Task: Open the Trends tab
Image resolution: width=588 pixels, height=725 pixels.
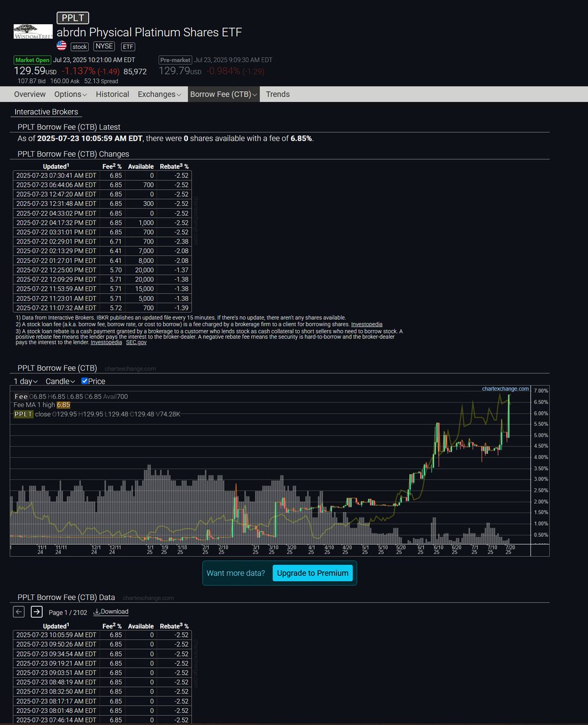Action: [x=278, y=94]
